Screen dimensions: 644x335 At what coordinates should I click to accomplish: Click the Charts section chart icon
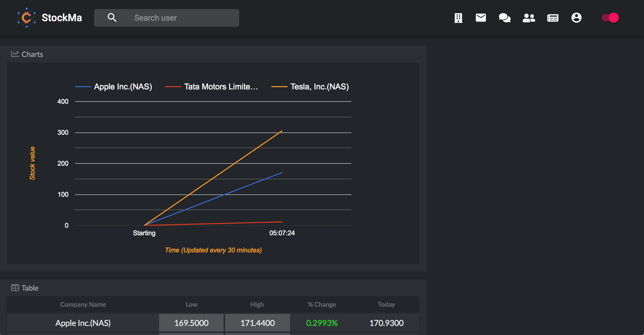click(15, 54)
